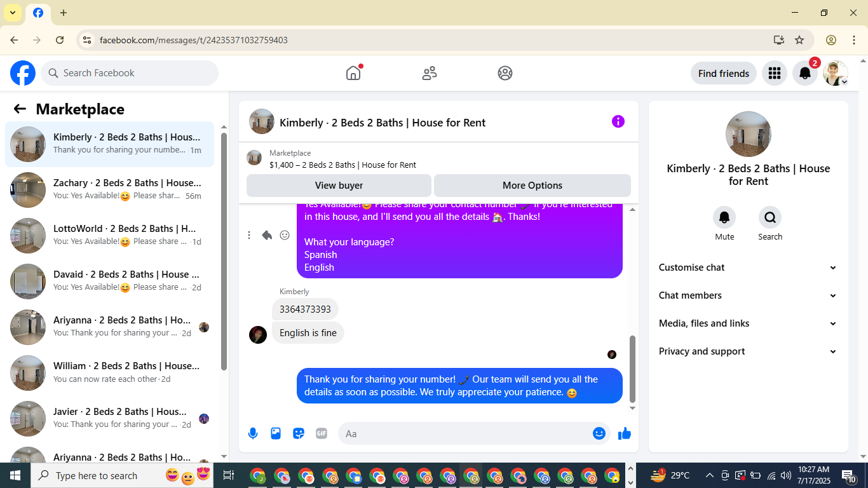
Task: Open Task View on the taskbar
Action: (x=229, y=475)
